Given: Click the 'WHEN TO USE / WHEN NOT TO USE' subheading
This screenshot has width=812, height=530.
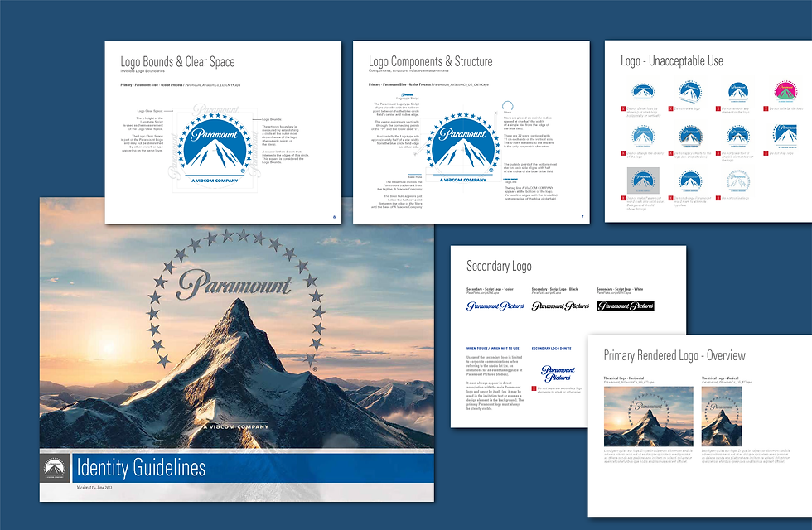Looking at the screenshot, I should pyautogui.click(x=492, y=349).
